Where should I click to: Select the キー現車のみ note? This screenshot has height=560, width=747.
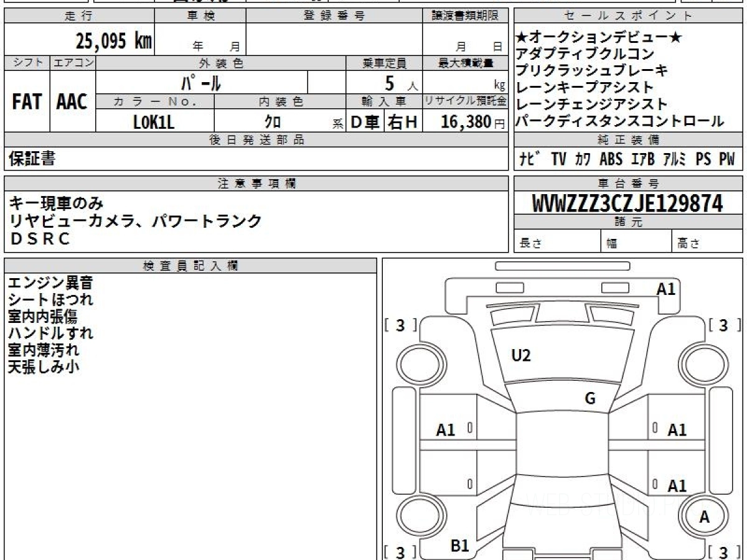[x=56, y=203]
